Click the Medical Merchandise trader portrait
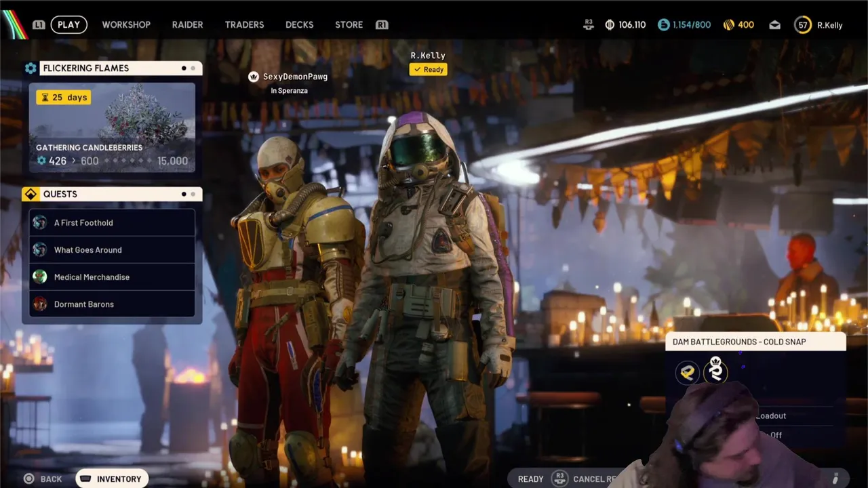The height and width of the screenshot is (488, 868). [40, 277]
